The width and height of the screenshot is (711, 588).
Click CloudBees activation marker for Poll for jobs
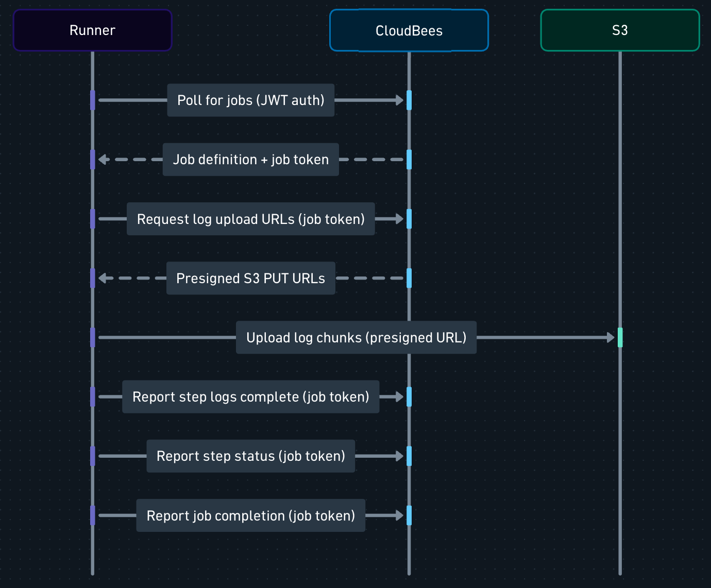[x=409, y=100]
